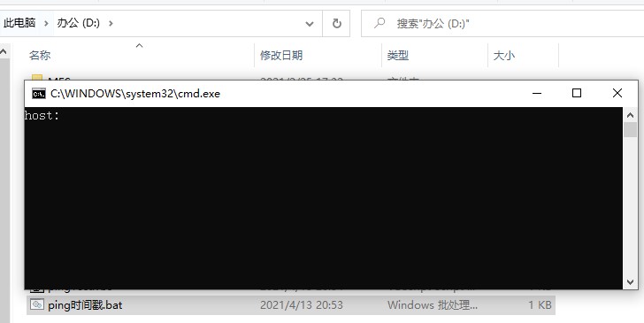This screenshot has width=644, height=323.
Task: Click the 办公 (D:) breadcrumb
Action: [79, 23]
